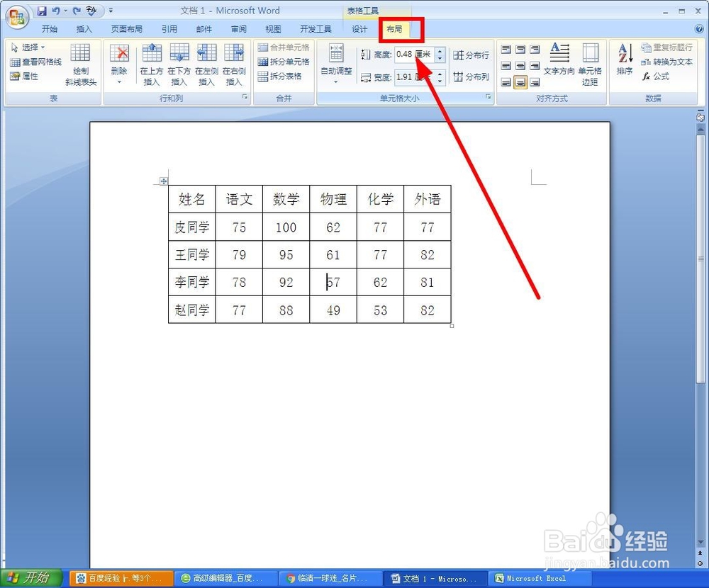Redo the last action
Image resolution: width=709 pixels, height=588 pixels.
coord(77,11)
